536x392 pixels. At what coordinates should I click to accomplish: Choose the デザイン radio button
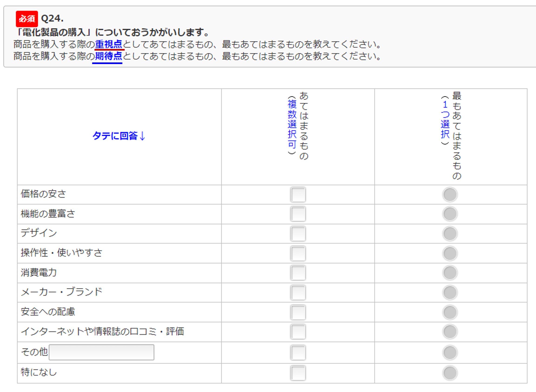[450, 234]
